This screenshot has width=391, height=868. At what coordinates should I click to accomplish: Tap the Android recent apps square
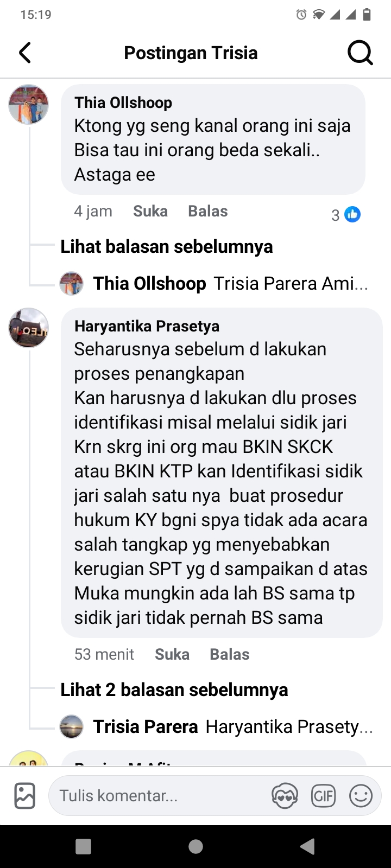83,846
